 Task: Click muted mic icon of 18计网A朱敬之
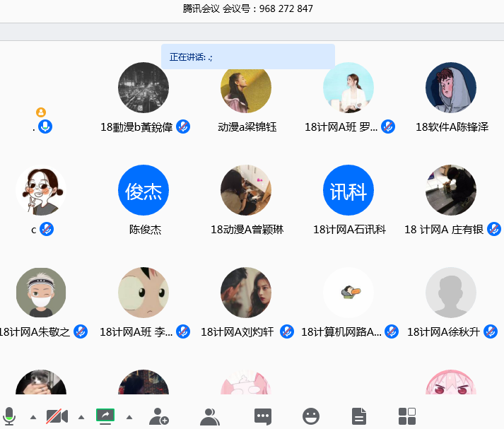(x=81, y=331)
